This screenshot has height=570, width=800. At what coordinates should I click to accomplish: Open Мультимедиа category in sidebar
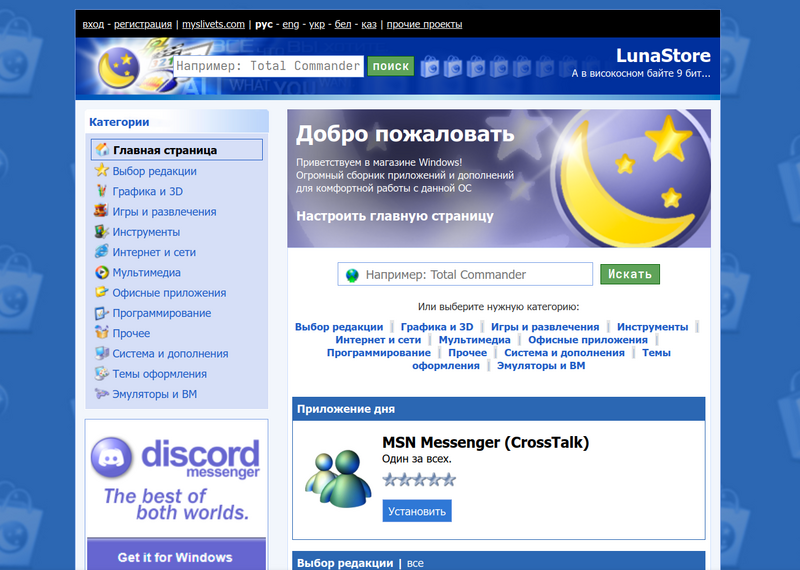146,272
